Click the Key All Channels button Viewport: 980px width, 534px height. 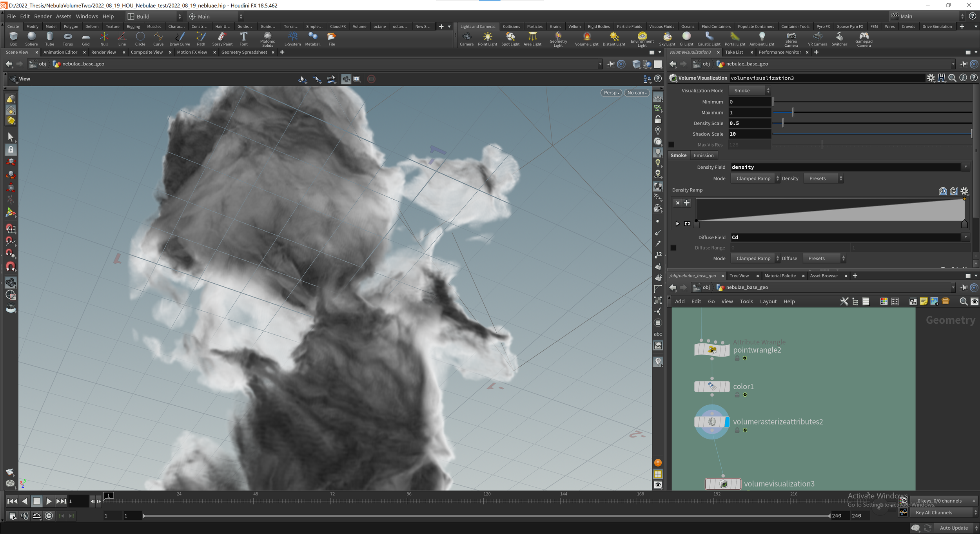934,513
